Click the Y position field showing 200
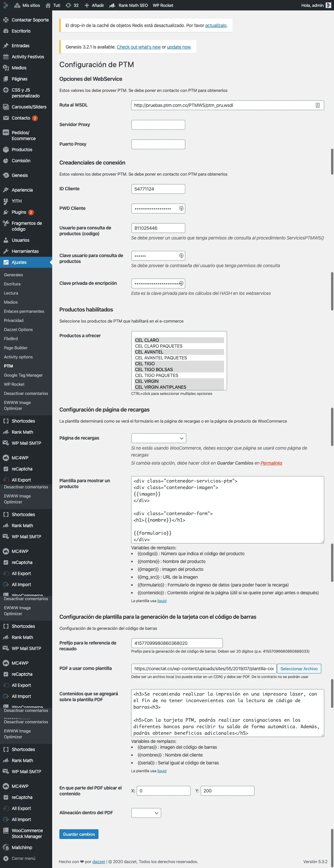Viewport: 334px width, 868px height. [x=227, y=791]
